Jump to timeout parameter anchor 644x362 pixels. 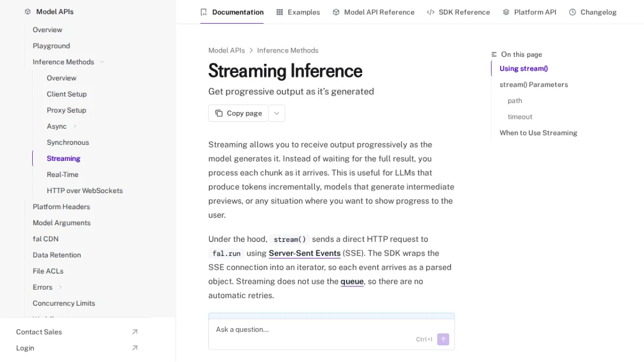point(520,117)
